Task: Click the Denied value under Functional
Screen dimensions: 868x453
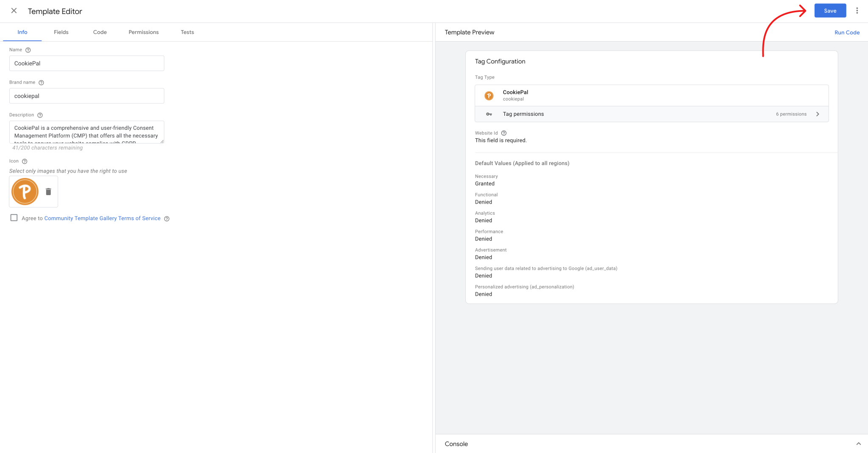Action: click(x=484, y=202)
